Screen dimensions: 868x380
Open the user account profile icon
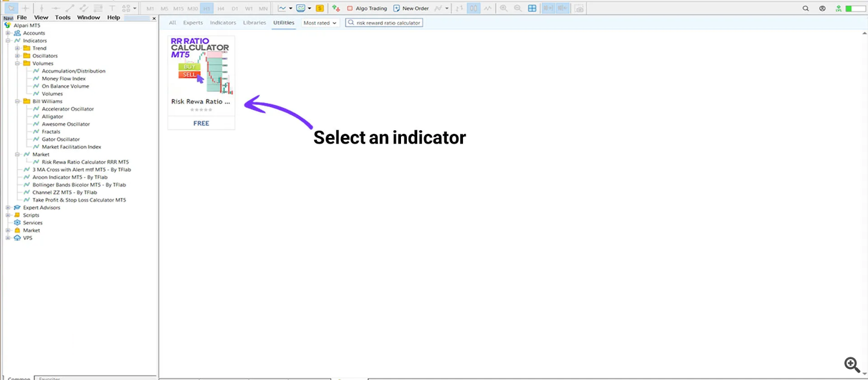click(822, 8)
